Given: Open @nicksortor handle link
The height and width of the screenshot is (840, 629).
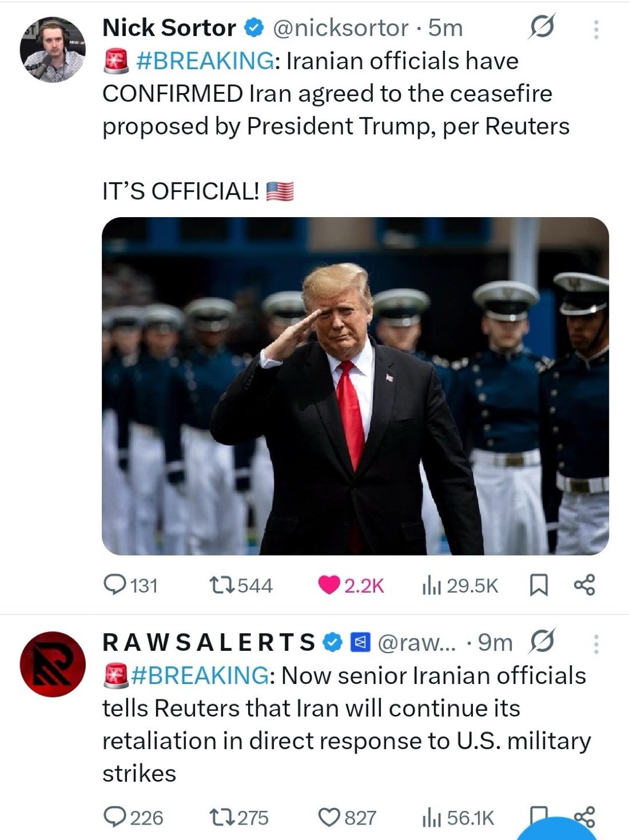Looking at the screenshot, I should pyautogui.click(x=341, y=27).
